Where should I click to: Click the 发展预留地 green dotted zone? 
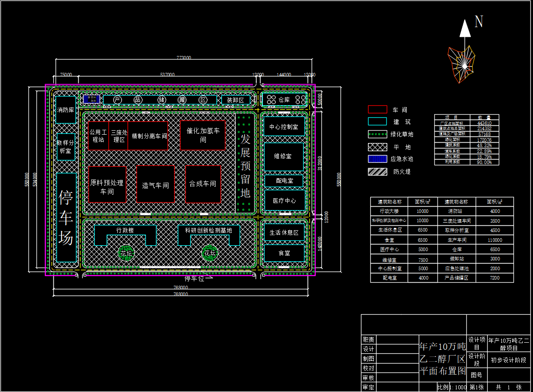point(245,162)
